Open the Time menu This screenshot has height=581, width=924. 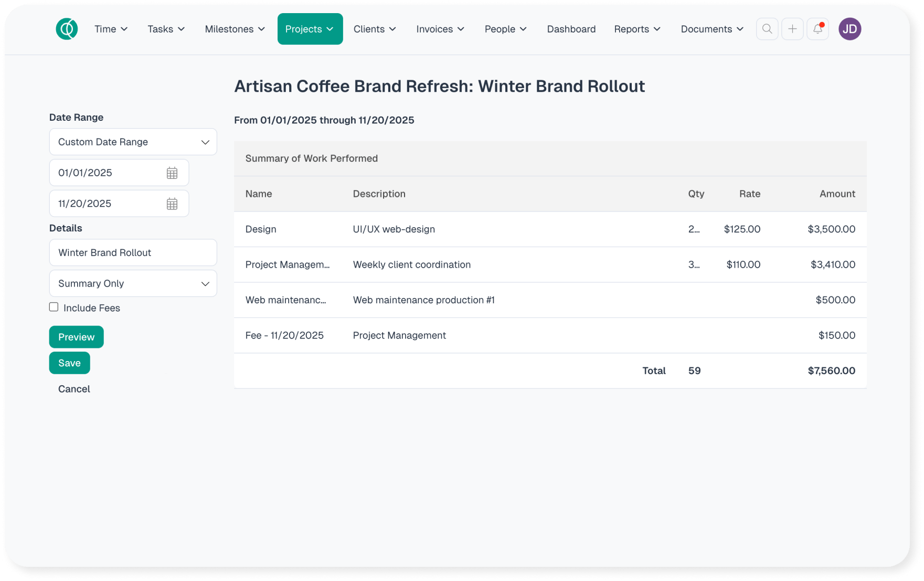coord(111,29)
